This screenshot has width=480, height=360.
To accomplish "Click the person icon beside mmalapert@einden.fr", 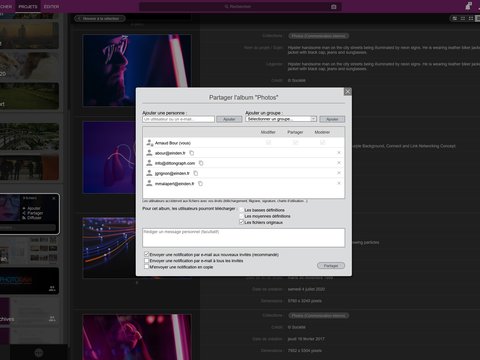I will [149, 183].
